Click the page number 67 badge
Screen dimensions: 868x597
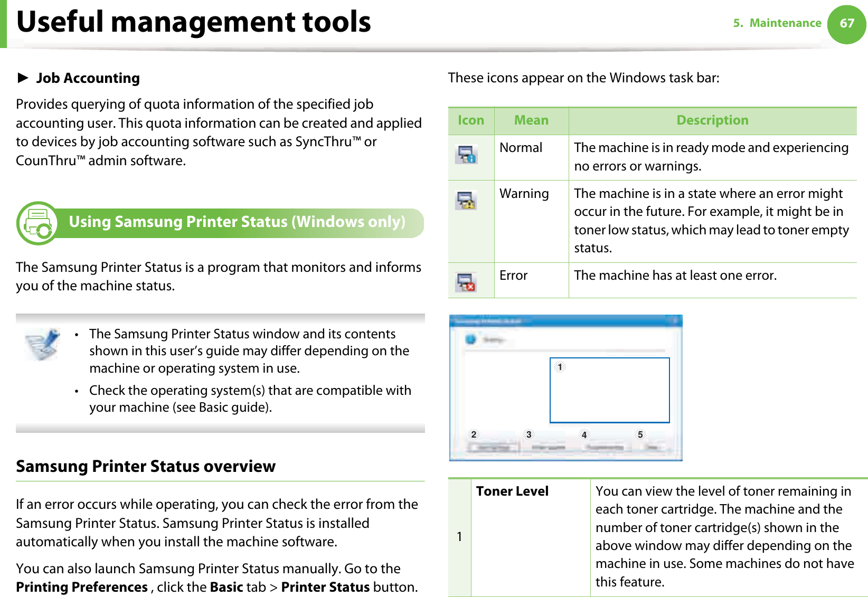tap(846, 24)
